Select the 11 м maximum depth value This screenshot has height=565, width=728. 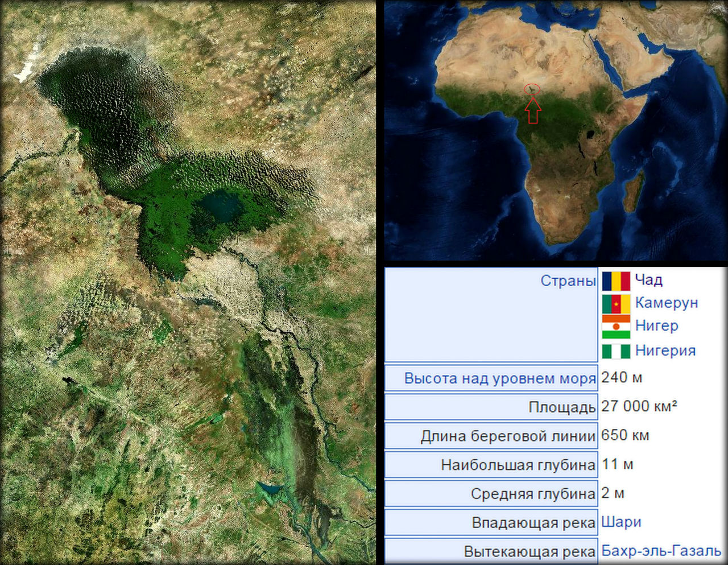(x=617, y=464)
